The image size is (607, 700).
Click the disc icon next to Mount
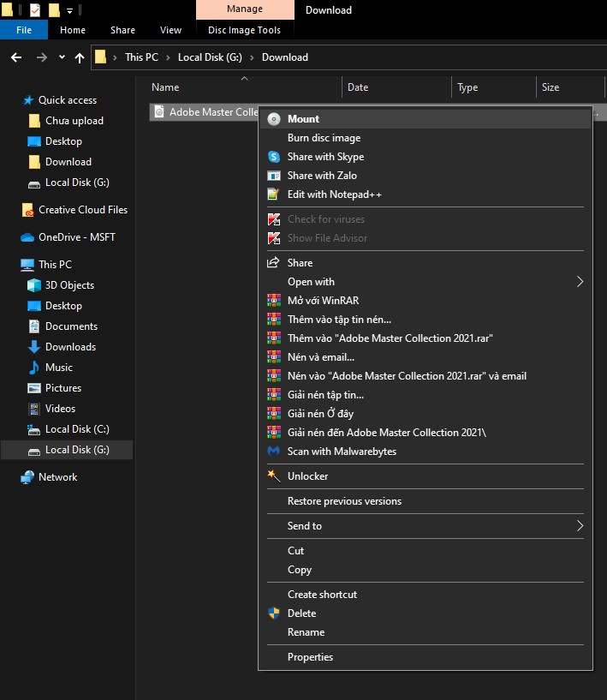(274, 119)
